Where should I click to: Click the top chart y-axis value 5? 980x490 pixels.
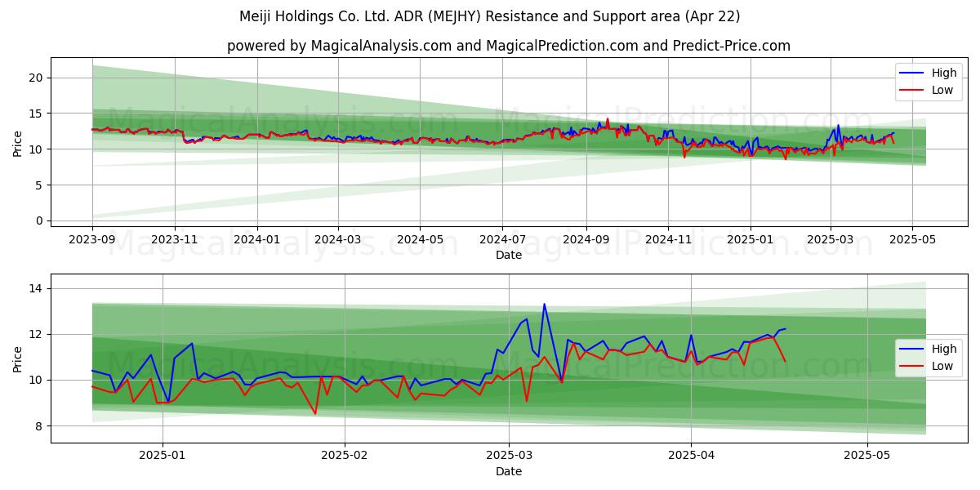click(x=41, y=185)
